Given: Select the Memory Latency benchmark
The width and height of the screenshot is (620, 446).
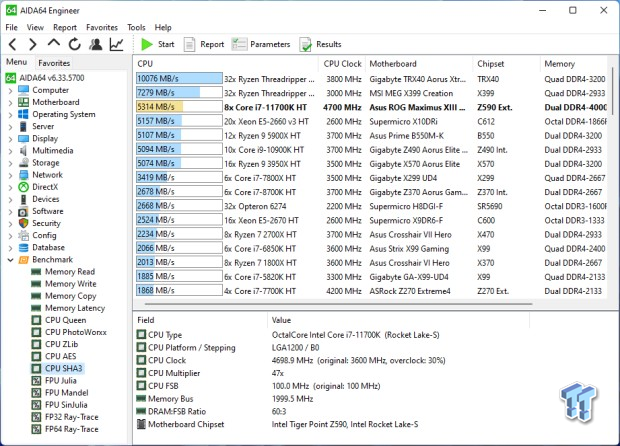Looking at the screenshot, I should point(75,308).
